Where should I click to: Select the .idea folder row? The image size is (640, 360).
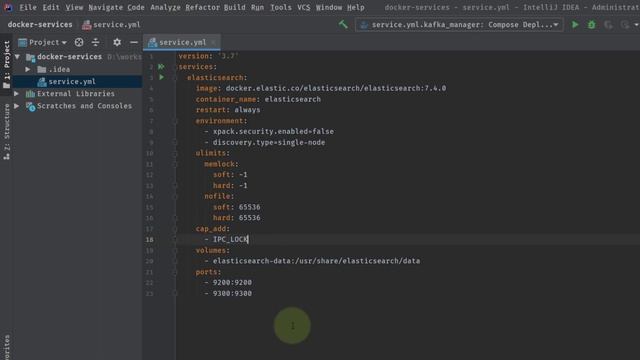coord(60,69)
